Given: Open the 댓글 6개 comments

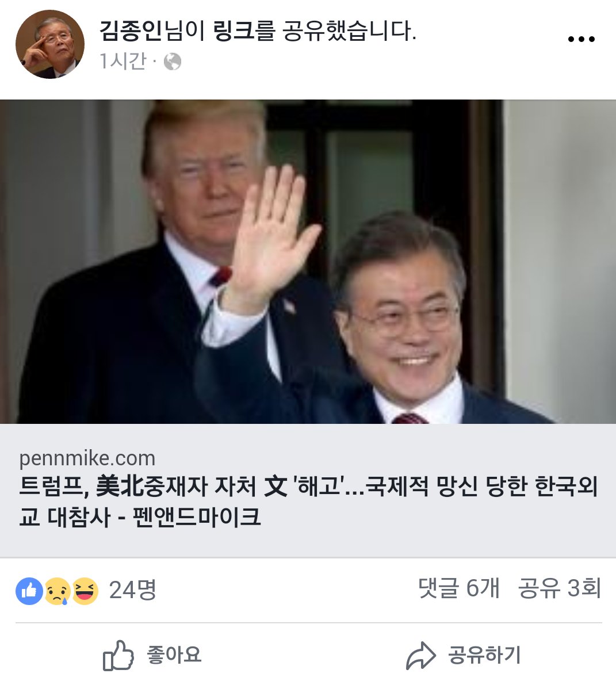Looking at the screenshot, I should coord(459,588).
